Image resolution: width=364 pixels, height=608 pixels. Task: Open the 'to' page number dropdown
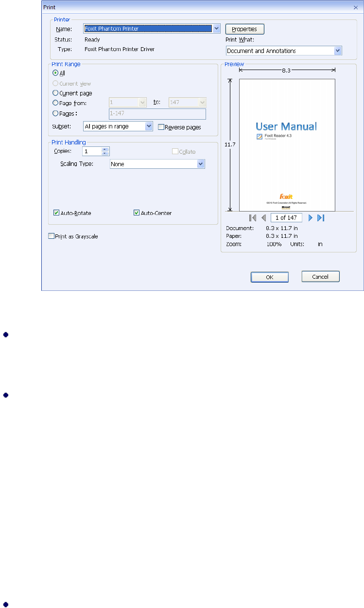pyautogui.click(x=203, y=103)
